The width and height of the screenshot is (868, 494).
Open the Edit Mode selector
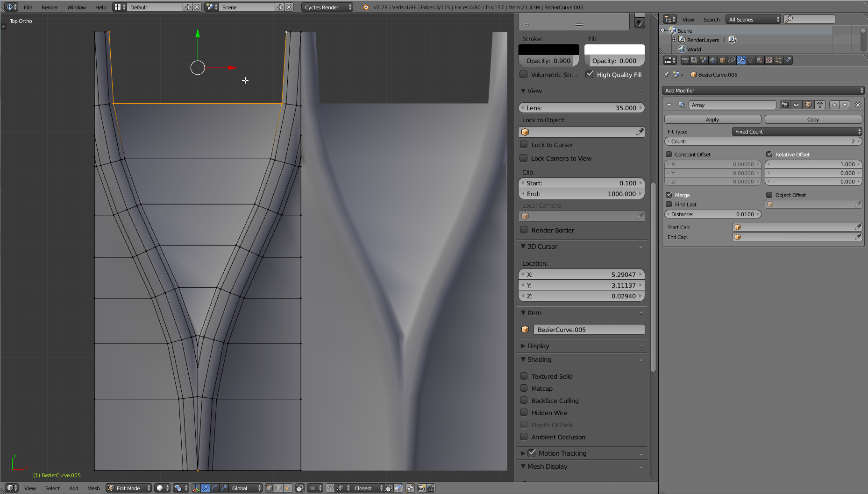[x=129, y=488]
